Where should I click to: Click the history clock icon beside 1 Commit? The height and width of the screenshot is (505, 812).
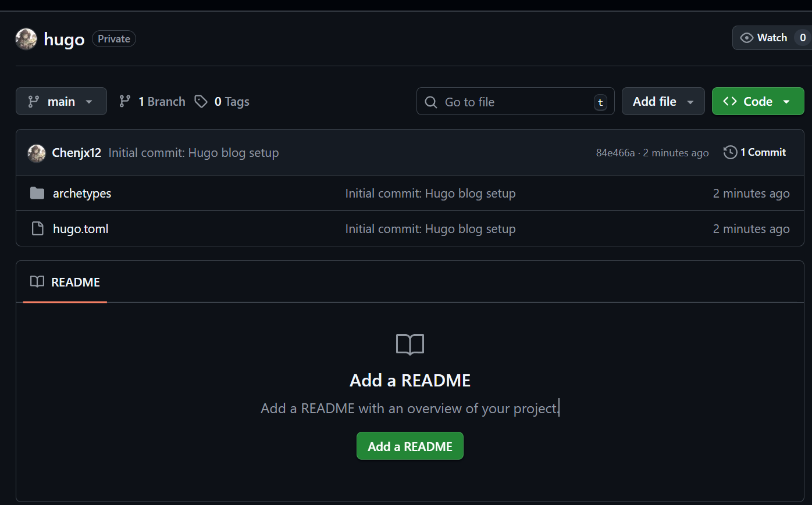(730, 152)
